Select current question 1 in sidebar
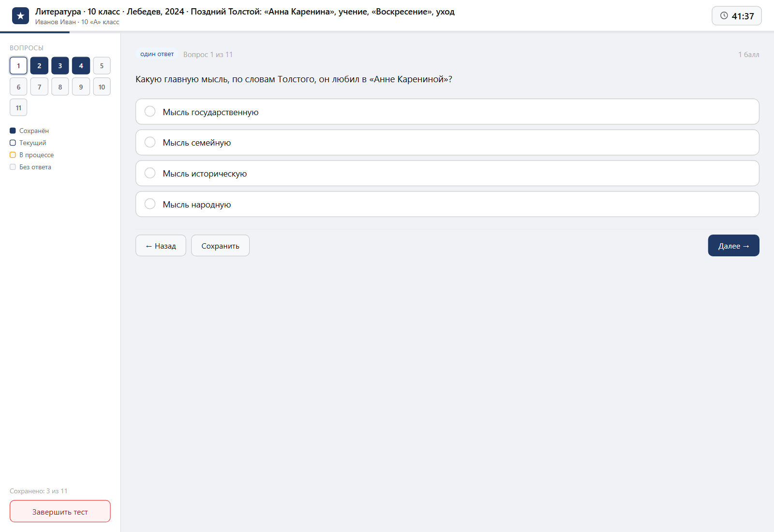The height and width of the screenshot is (532, 774). (18, 66)
